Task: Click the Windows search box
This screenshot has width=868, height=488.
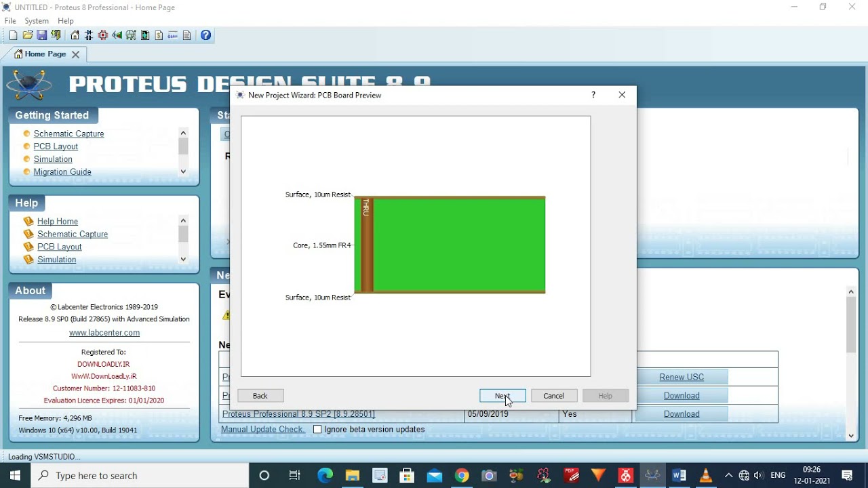Action: click(x=140, y=475)
